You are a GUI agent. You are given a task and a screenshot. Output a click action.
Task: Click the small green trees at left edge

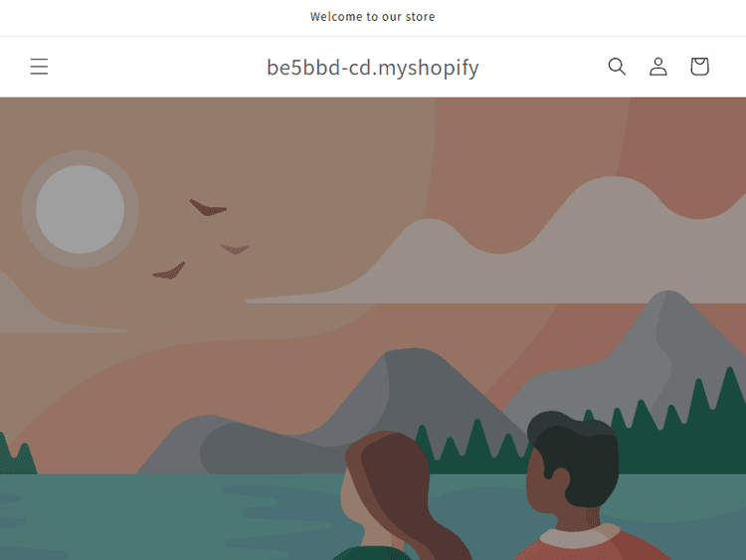17,455
